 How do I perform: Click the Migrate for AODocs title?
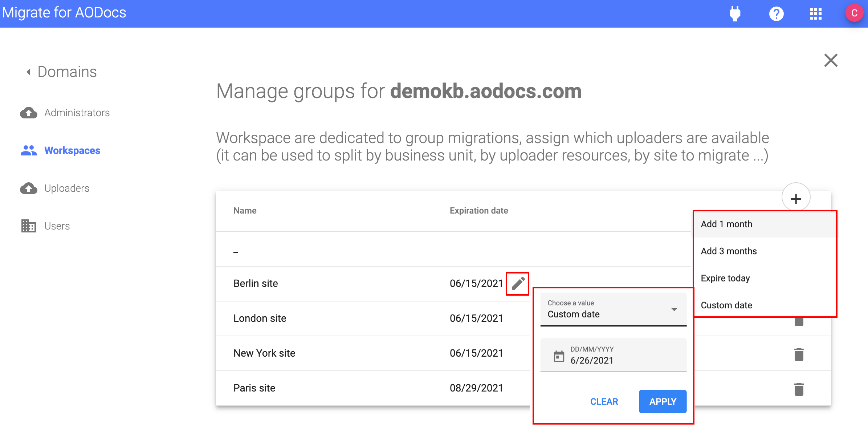64,13
